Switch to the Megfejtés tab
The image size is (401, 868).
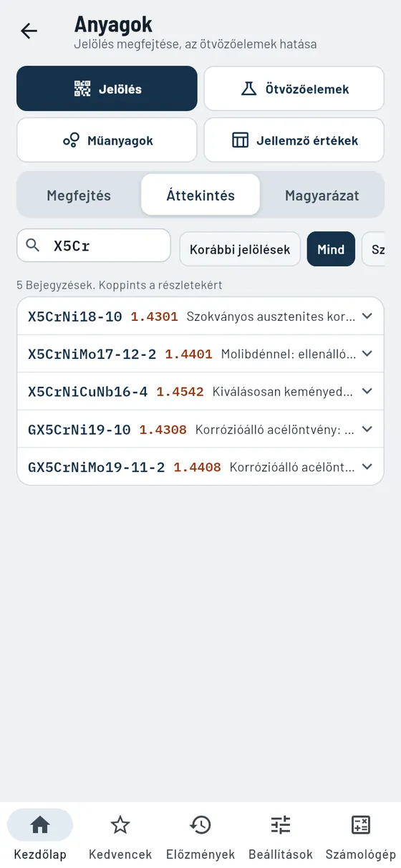[x=79, y=195]
